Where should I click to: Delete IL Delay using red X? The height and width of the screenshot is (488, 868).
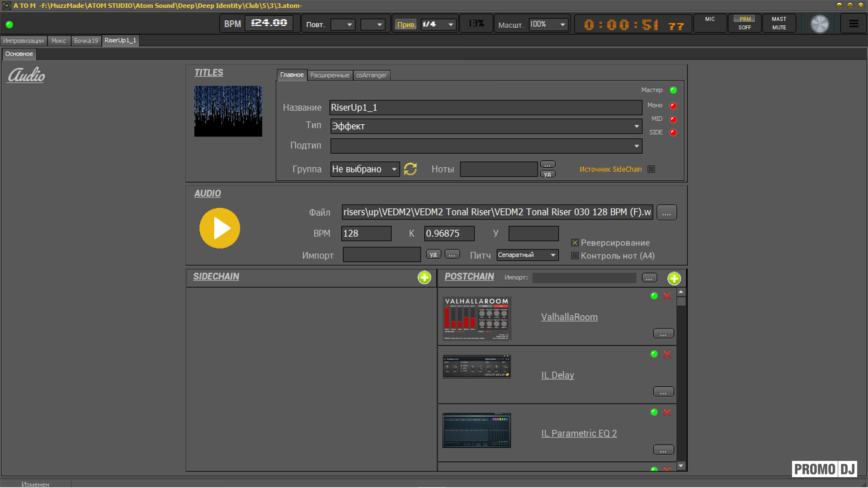pyautogui.click(x=667, y=354)
